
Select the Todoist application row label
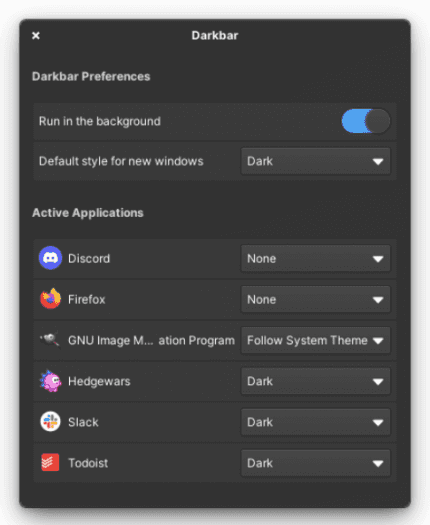click(x=88, y=463)
